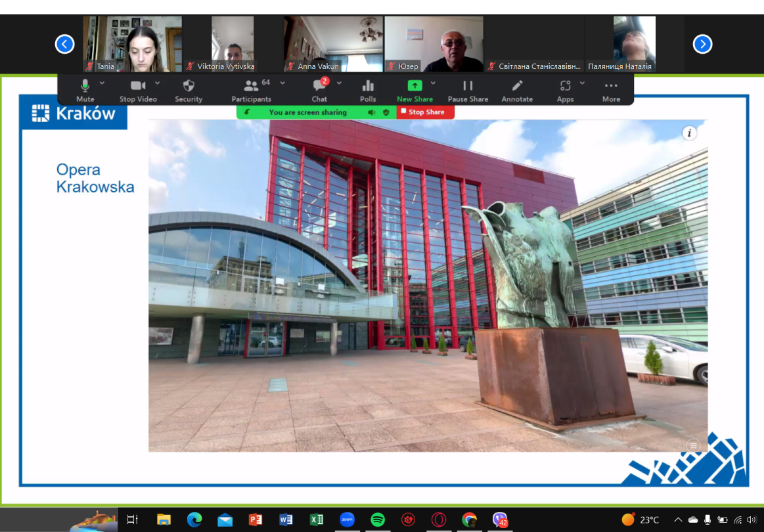This screenshot has width=764, height=532.
Task: Open Zoom Apps panel
Action: pyautogui.click(x=565, y=91)
